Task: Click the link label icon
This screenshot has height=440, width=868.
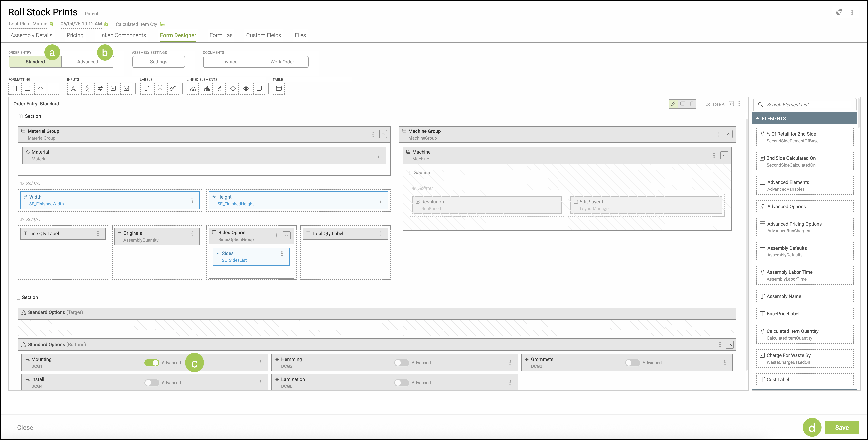Action: tap(173, 89)
